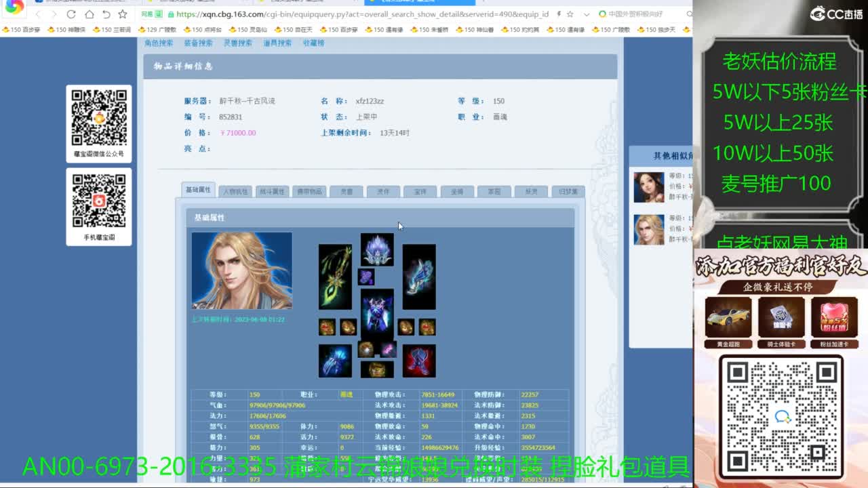Switch to the 坐骑 tab
Image resolution: width=868 pixels, height=488 pixels.
(x=457, y=191)
